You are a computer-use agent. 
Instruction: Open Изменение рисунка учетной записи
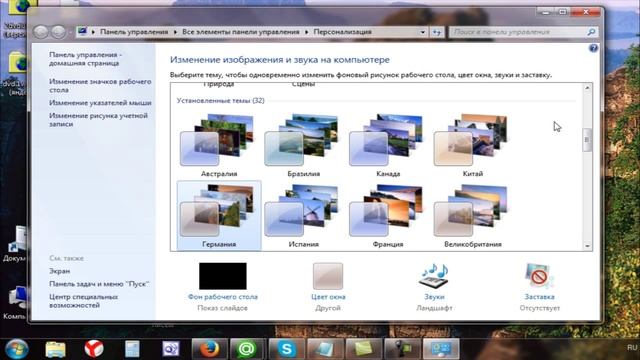click(98, 120)
